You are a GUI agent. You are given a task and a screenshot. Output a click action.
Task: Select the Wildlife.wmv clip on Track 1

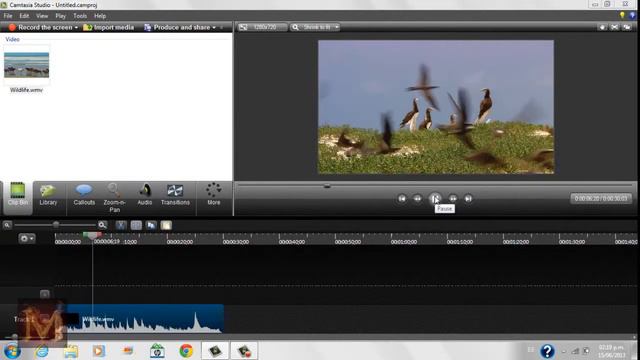[x=145, y=318]
